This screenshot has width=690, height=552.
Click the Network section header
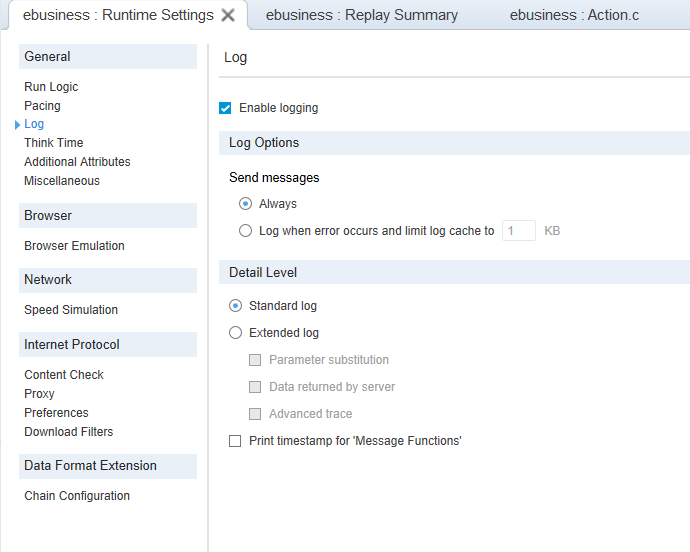pyautogui.click(x=108, y=280)
